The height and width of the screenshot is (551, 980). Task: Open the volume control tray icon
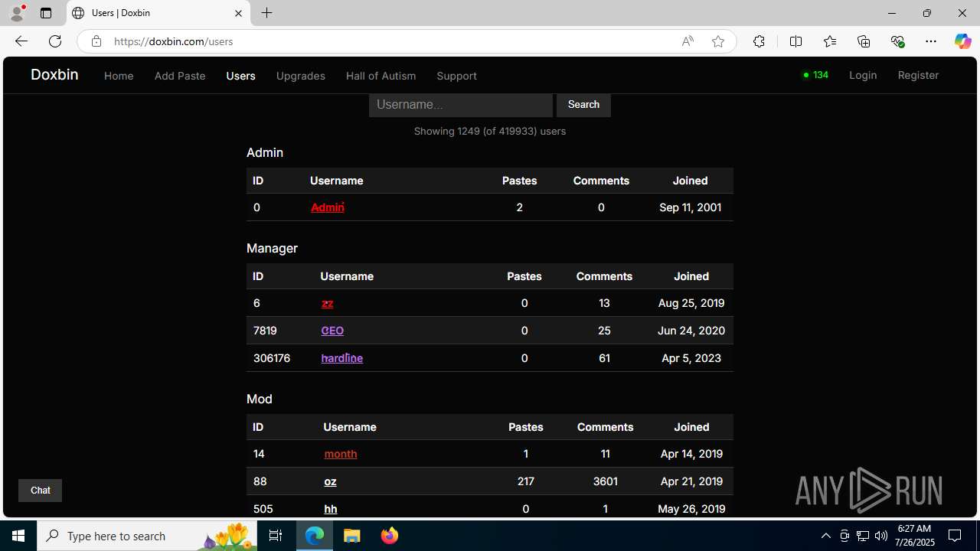881,536
